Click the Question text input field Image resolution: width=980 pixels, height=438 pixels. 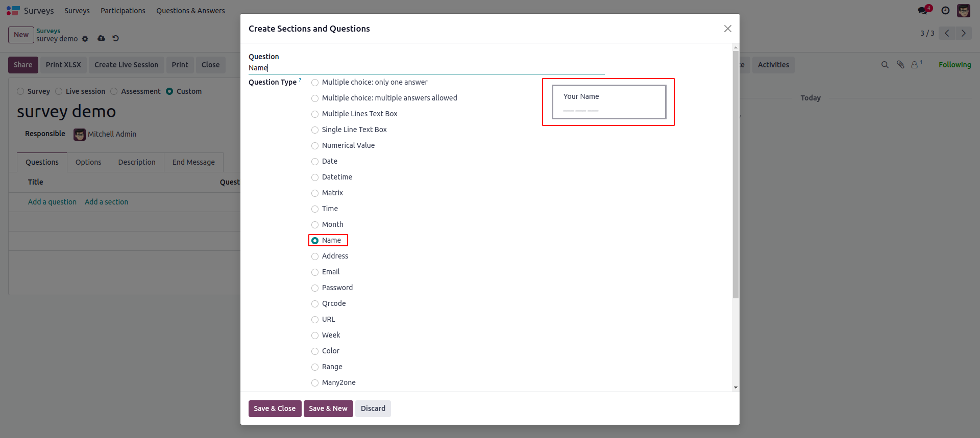point(426,68)
